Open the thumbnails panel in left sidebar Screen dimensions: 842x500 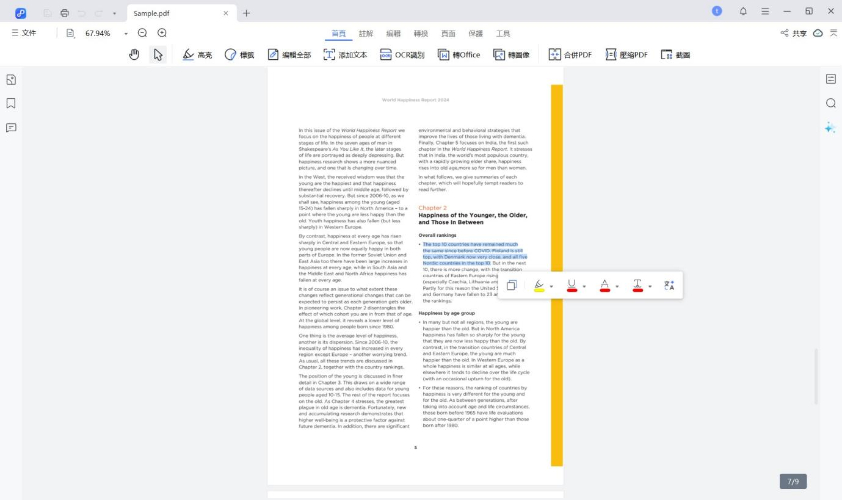11,79
